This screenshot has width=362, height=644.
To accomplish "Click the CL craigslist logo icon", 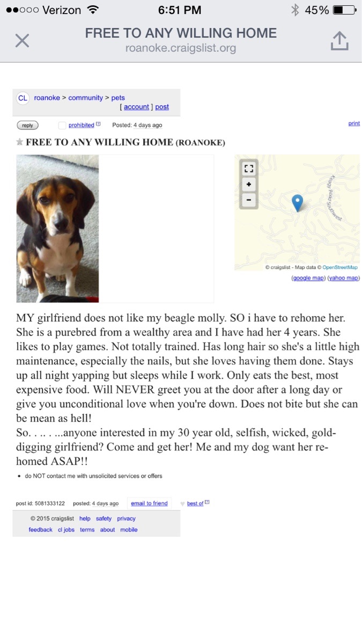I will [x=23, y=98].
